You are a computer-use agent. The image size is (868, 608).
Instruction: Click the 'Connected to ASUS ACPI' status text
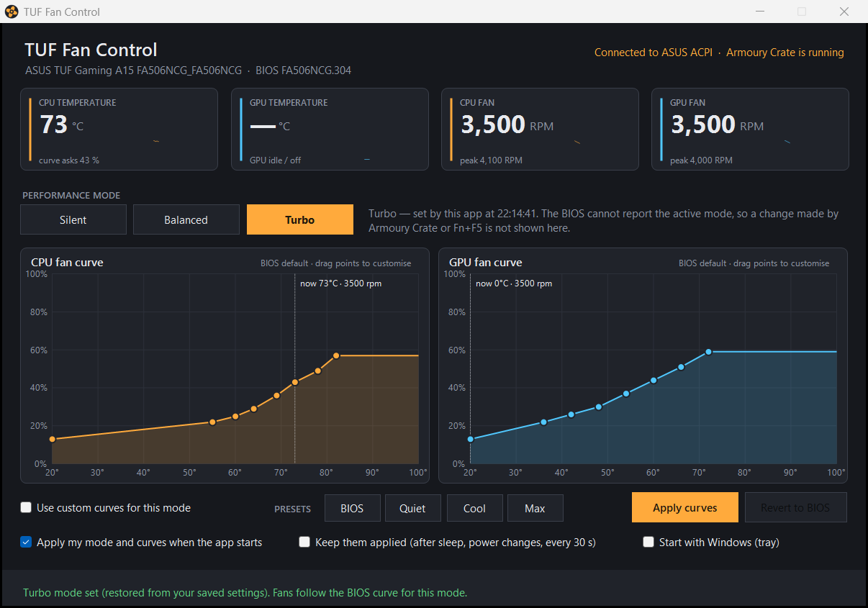pyautogui.click(x=654, y=53)
